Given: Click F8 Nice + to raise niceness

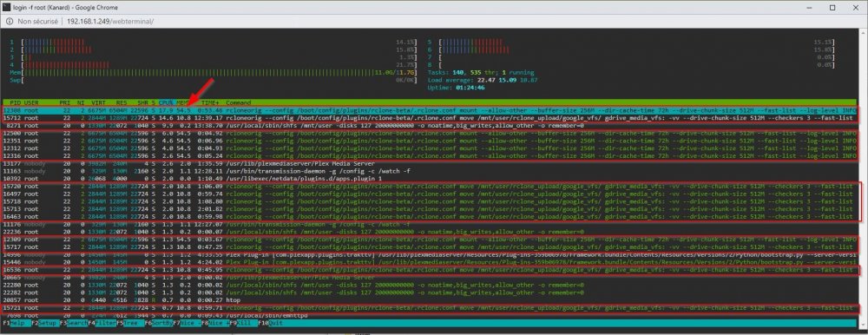Looking at the screenshot, I should pyautogui.click(x=214, y=323).
